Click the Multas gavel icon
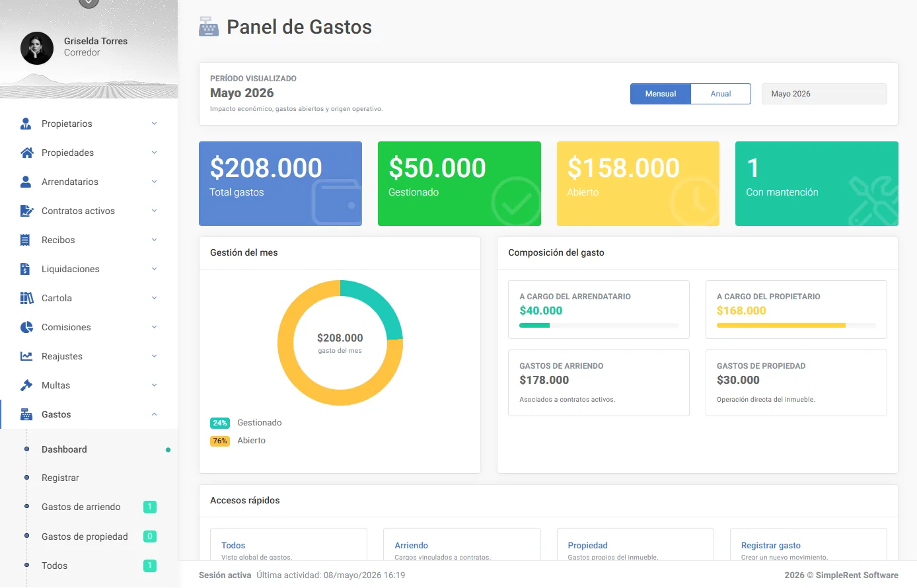The image size is (917, 588). point(26,385)
